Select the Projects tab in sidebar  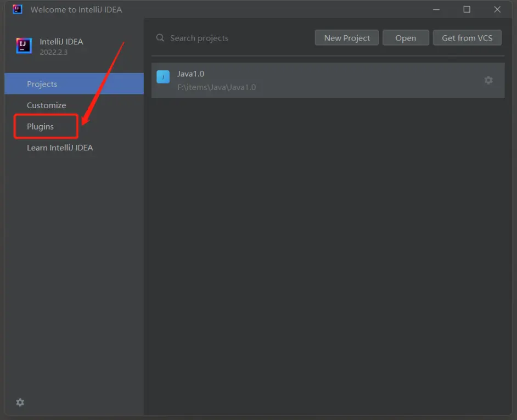click(x=74, y=84)
